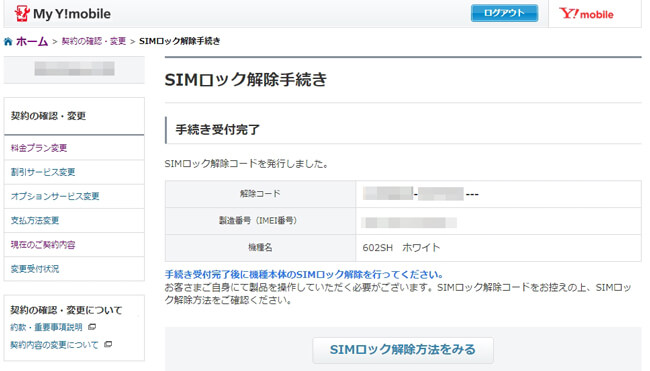The height and width of the screenshot is (371, 650).
Task: Click the SIMロック解除手続き page title
Action: [246, 80]
